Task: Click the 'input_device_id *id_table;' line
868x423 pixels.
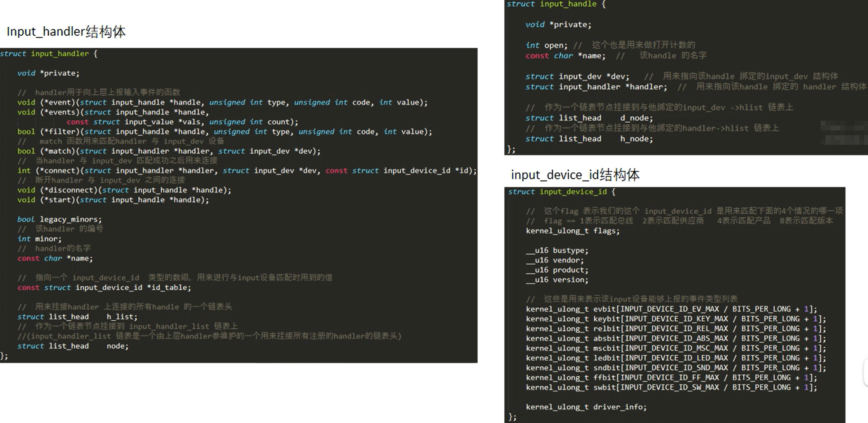Action: (104, 287)
